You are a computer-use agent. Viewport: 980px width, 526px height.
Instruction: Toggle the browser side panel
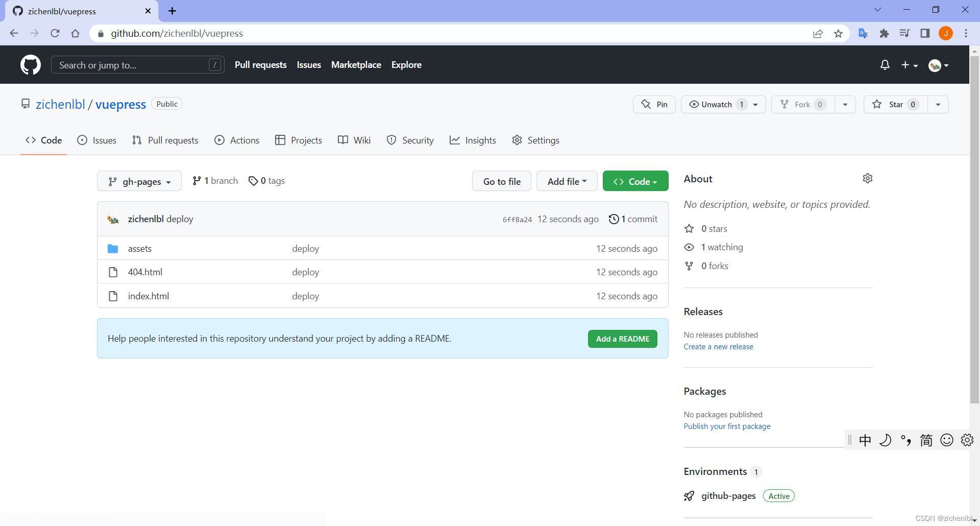pos(925,33)
